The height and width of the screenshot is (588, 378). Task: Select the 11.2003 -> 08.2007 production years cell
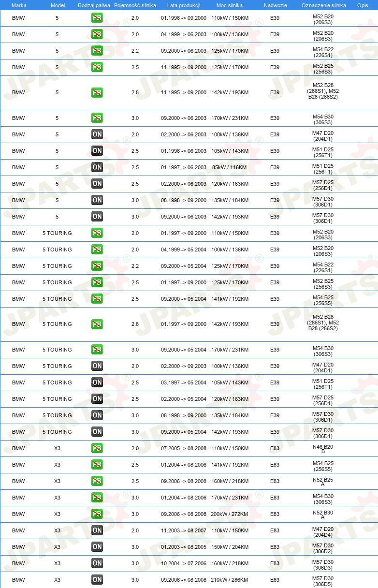pos(184,530)
